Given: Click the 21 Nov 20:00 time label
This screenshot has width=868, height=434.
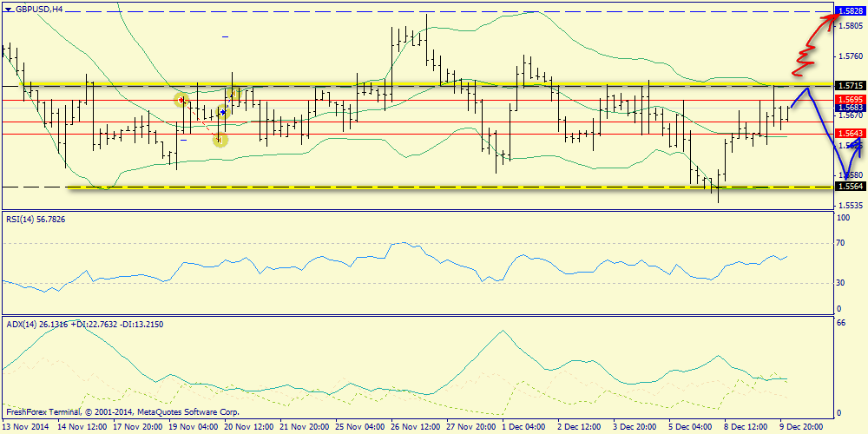Looking at the screenshot, I should click(305, 427).
